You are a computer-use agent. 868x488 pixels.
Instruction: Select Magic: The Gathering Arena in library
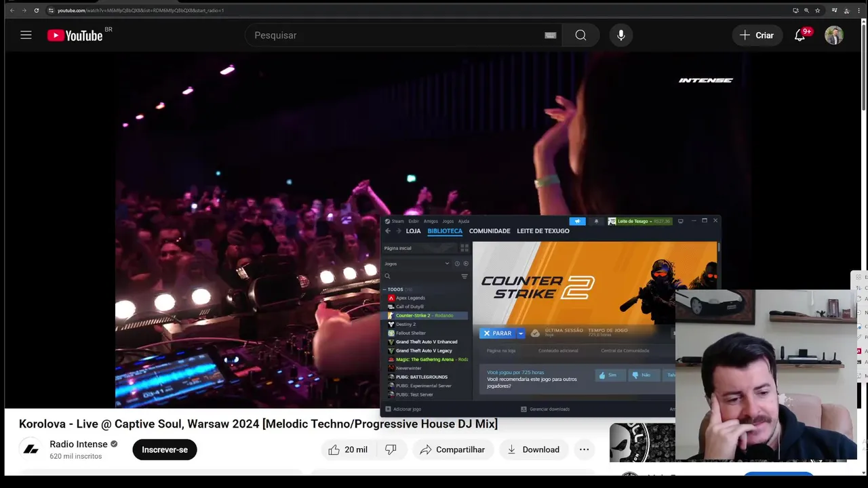pos(427,360)
